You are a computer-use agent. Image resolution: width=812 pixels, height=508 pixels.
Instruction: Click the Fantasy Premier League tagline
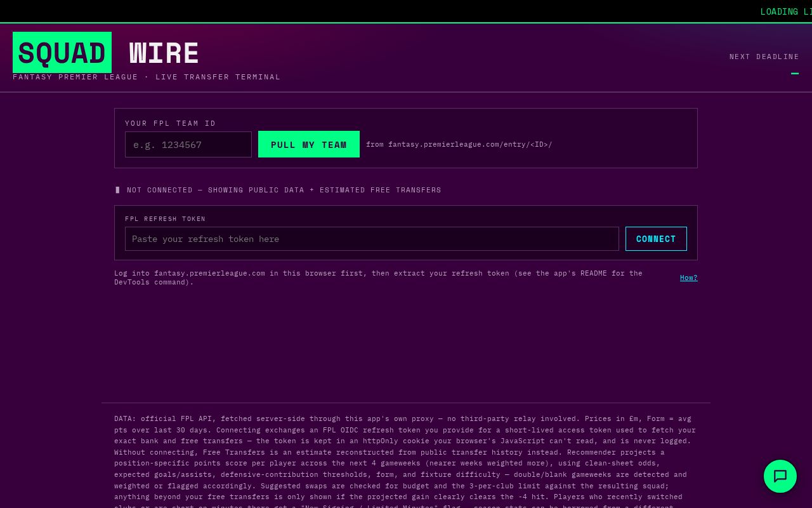point(147,77)
